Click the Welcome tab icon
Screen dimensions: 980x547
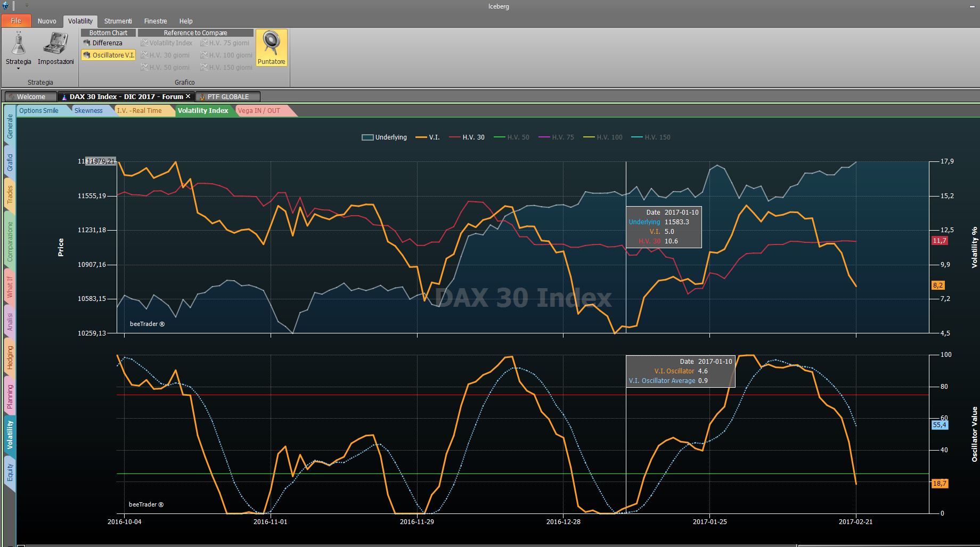click(x=11, y=97)
